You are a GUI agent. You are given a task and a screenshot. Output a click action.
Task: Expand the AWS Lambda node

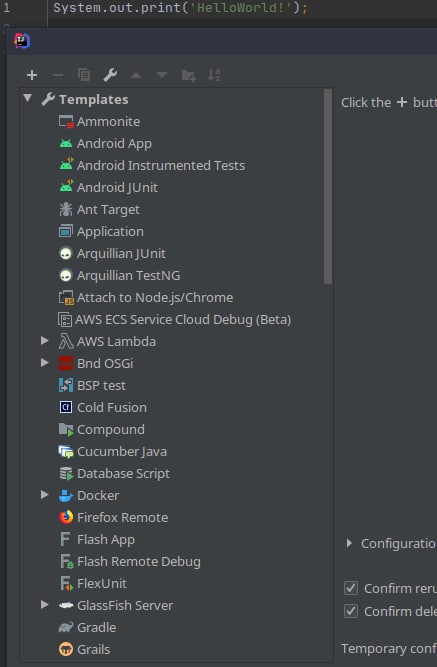coord(44,341)
